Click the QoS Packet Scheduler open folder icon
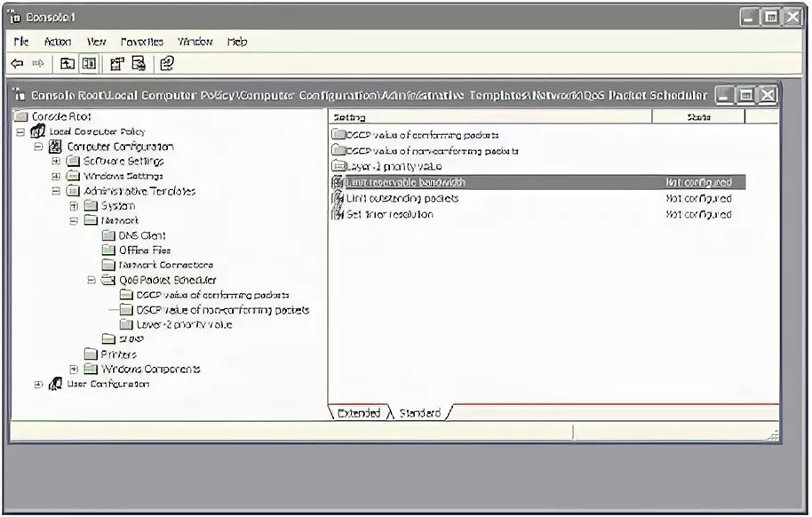Screen dimensions: 812x517 click(x=108, y=280)
